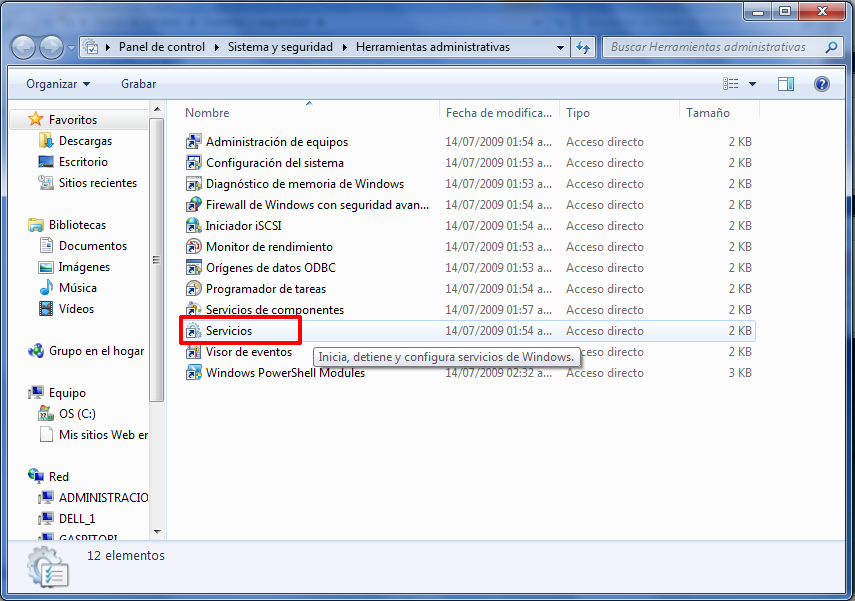Viewport: 855px width, 601px height.
Task: Click 'Panel de control' breadcrumb
Action: [162, 47]
